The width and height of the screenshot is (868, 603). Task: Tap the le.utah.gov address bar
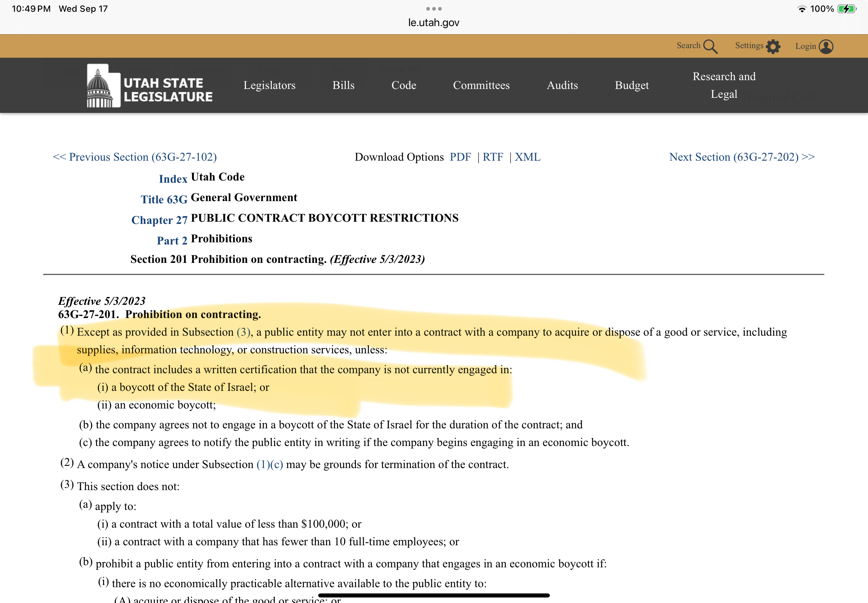tap(434, 23)
